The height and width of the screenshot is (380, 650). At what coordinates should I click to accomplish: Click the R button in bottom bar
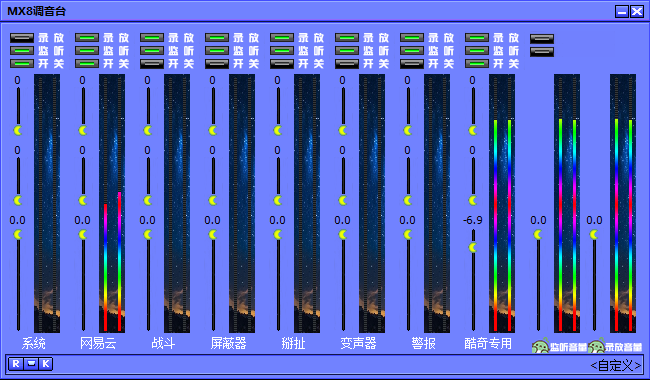coord(16,364)
